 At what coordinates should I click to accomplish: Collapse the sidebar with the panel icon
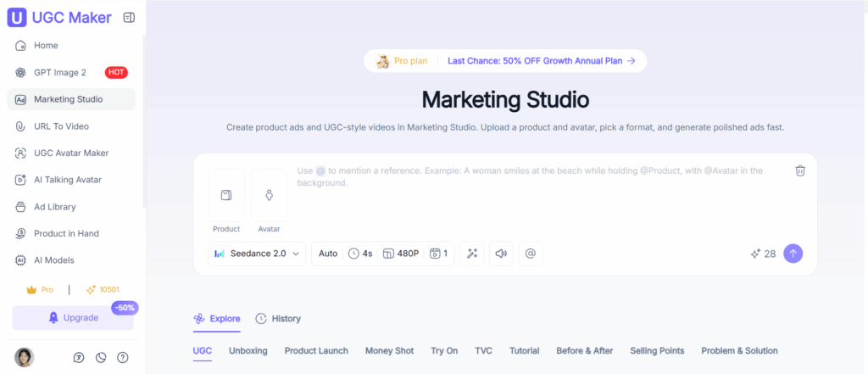[129, 18]
